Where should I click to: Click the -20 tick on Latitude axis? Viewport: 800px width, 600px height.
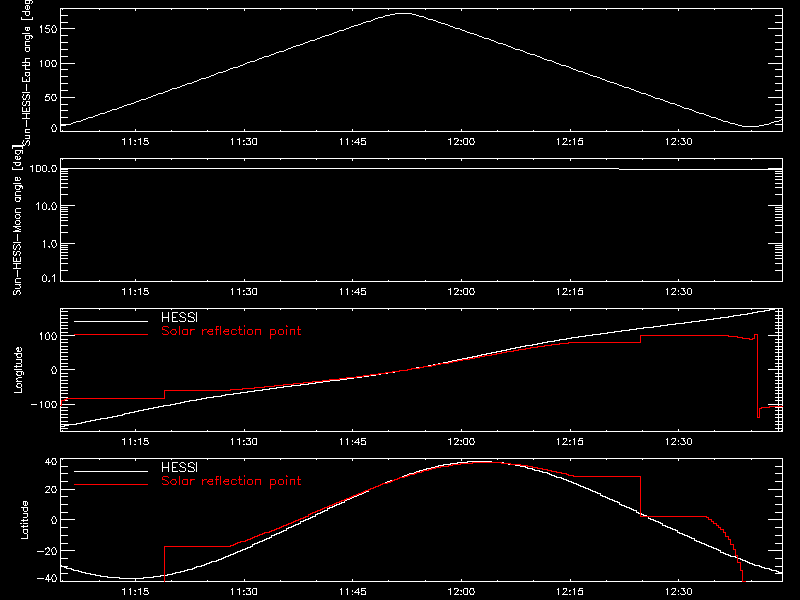point(47,551)
